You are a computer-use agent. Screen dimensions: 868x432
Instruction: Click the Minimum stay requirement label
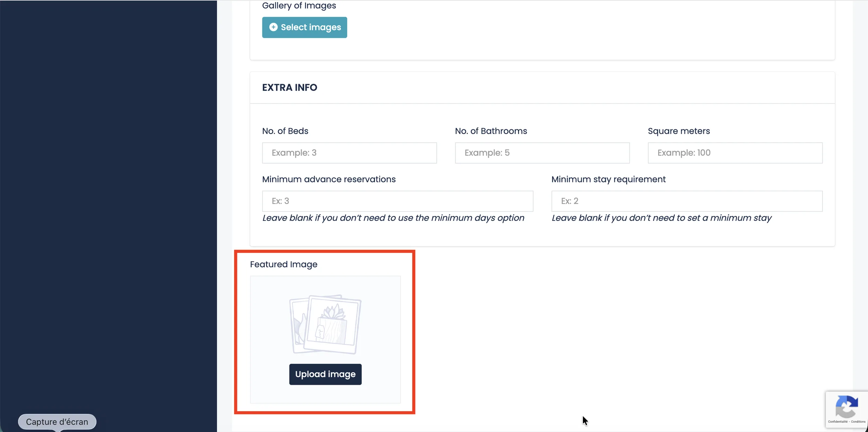pos(608,179)
